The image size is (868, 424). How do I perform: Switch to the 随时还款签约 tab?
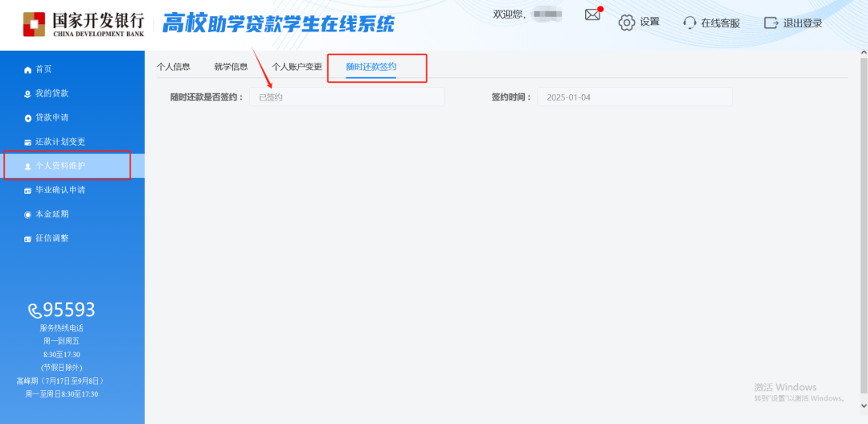[371, 67]
